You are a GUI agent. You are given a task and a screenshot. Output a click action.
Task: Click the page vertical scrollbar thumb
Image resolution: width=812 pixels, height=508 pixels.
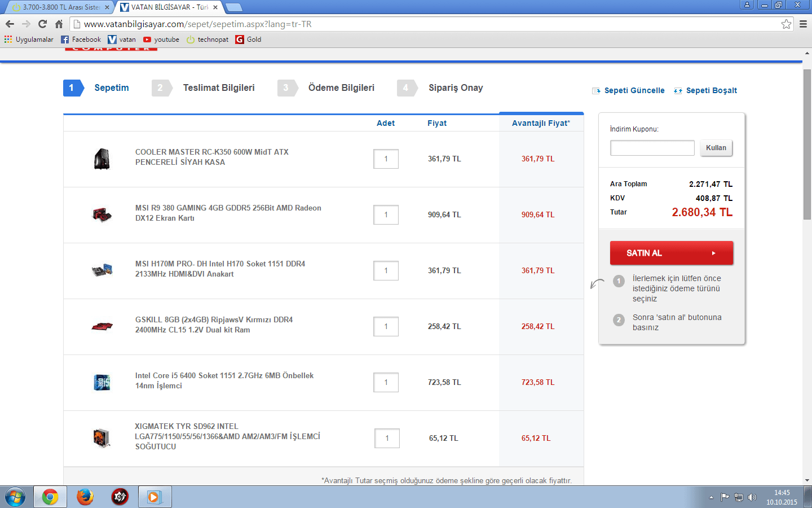point(807,144)
